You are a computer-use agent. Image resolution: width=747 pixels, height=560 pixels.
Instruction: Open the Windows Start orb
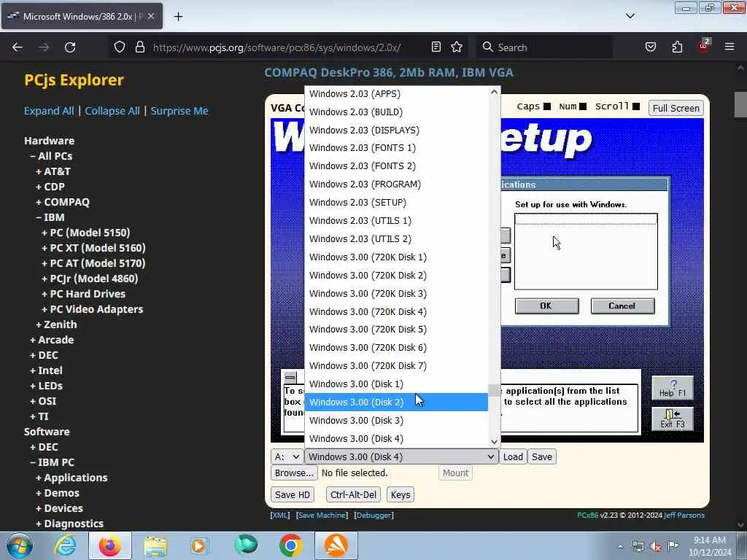20,545
